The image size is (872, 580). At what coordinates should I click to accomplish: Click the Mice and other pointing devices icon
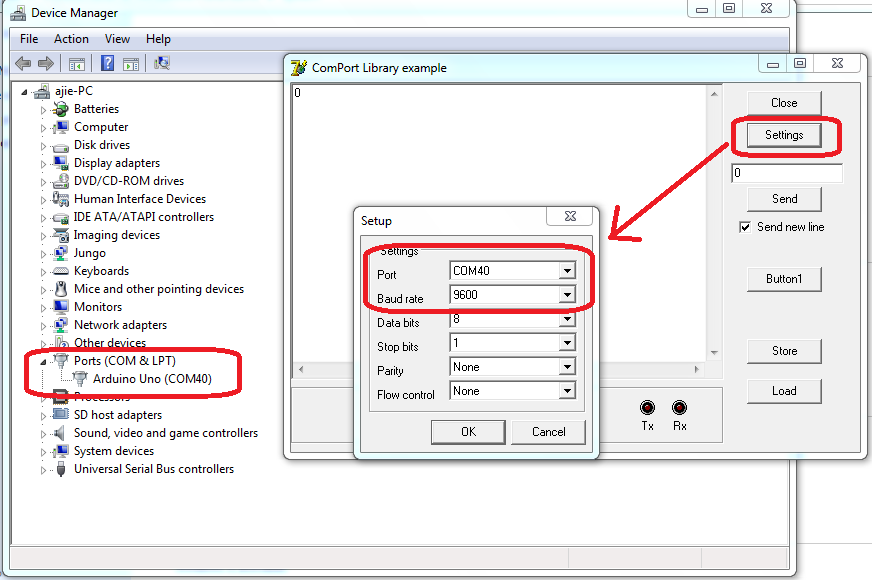click(x=61, y=289)
